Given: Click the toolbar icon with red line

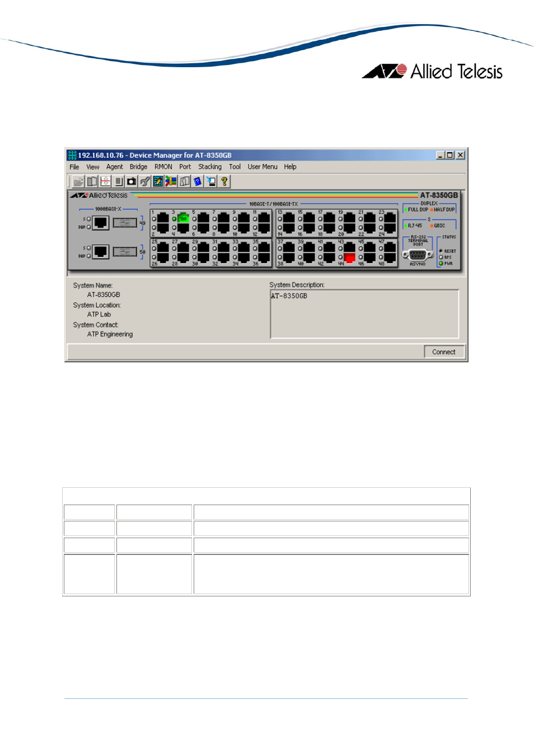Looking at the screenshot, I should [x=105, y=181].
